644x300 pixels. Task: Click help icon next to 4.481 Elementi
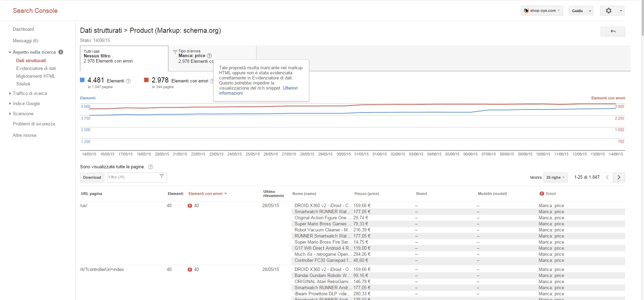[x=128, y=81]
